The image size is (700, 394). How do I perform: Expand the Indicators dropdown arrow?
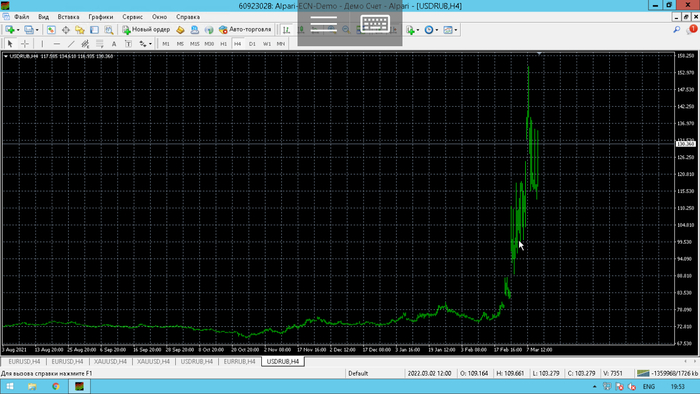click(417, 30)
